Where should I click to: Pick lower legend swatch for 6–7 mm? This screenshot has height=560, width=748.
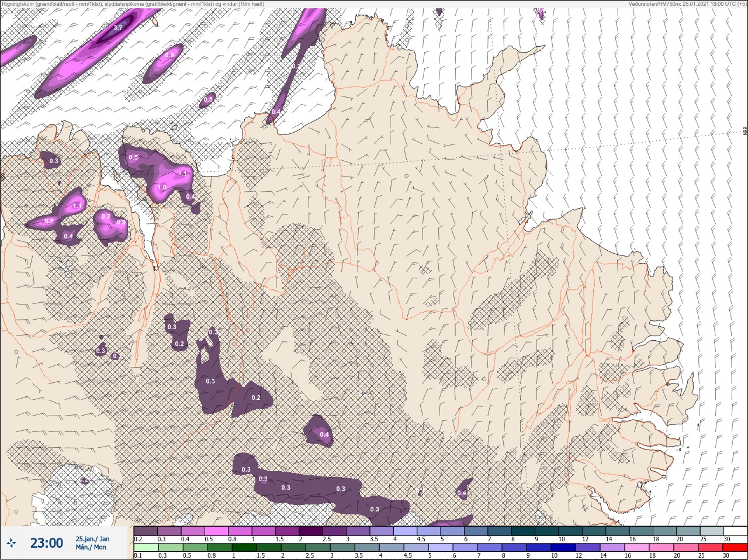466,548
